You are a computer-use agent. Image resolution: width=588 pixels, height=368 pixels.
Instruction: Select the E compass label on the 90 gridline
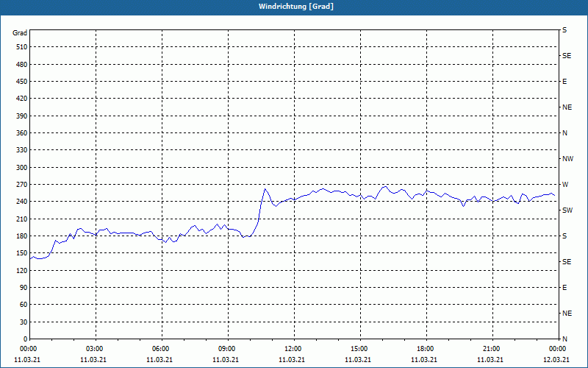coord(564,288)
